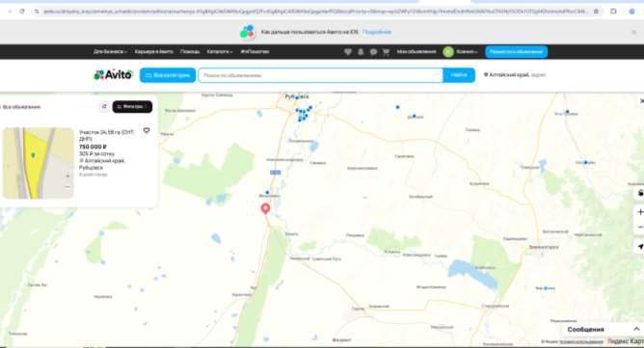Viewport: 644px width, 348px height.
Task: Add the land plot listing to favorites
Action: click(147, 131)
